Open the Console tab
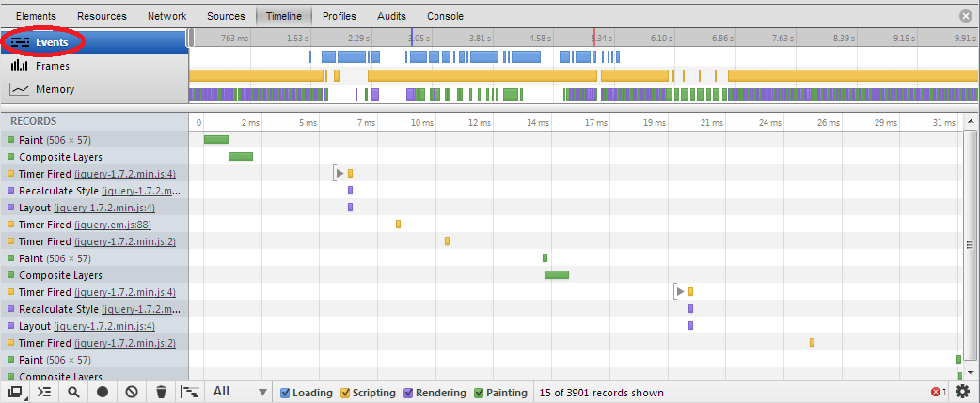This screenshot has width=980, height=403. click(445, 16)
